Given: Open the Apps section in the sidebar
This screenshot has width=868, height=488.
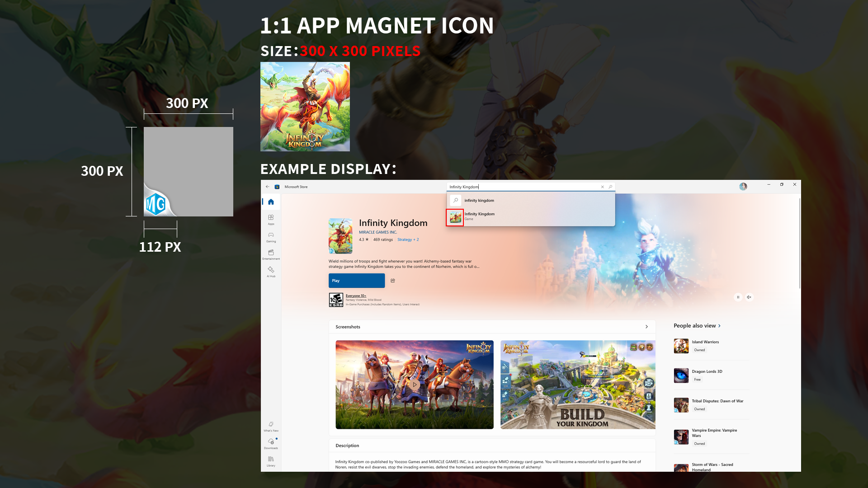Looking at the screenshot, I should [271, 220].
